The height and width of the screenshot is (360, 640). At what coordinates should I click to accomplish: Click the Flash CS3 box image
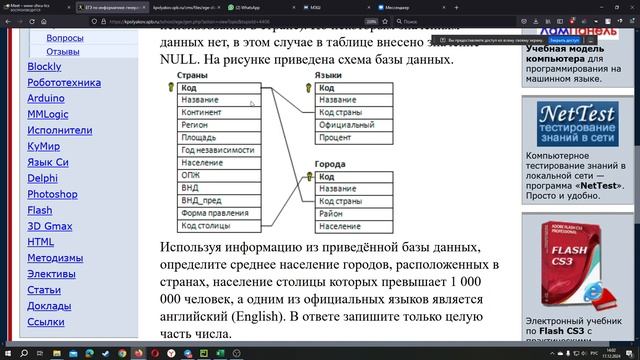pos(578,266)
